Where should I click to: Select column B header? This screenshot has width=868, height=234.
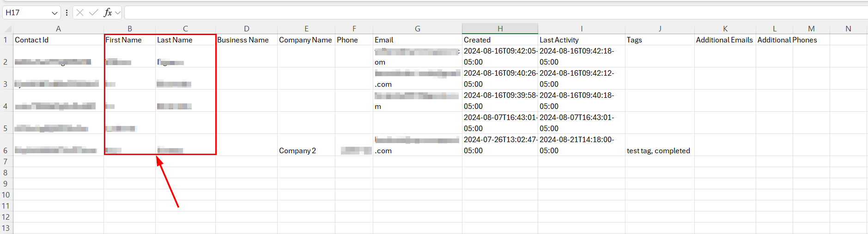(130, 29)
